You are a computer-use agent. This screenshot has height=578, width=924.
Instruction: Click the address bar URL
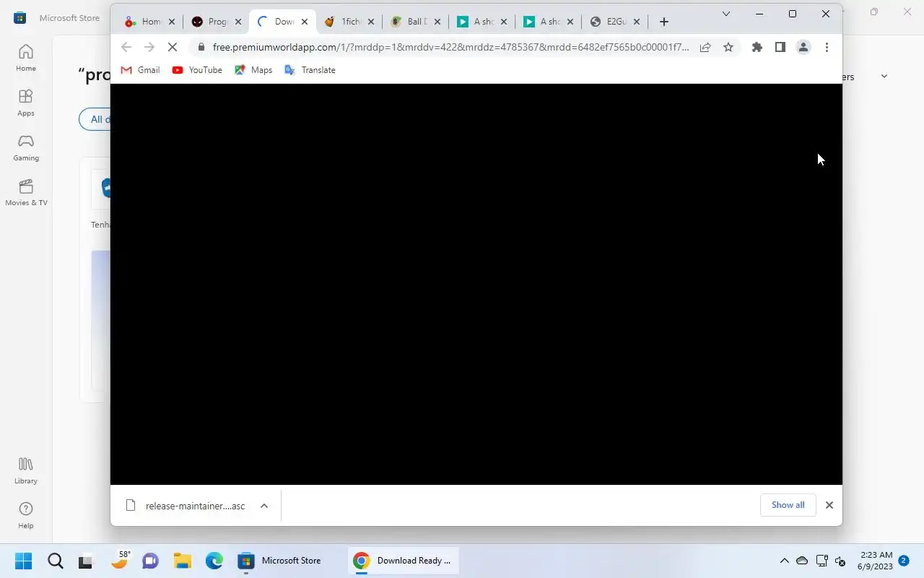(450, 47)
